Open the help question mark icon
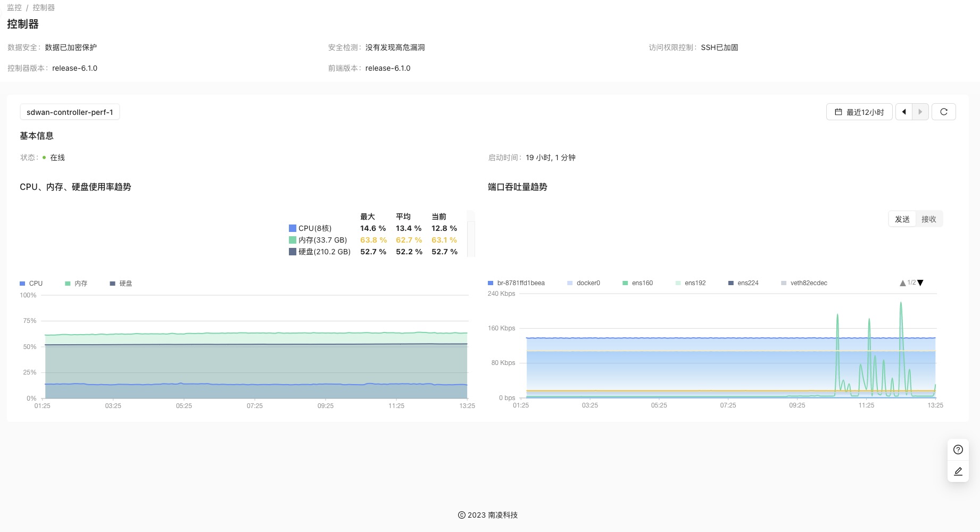The height and width of the screenshot is (532, 980). coord(958,450)
